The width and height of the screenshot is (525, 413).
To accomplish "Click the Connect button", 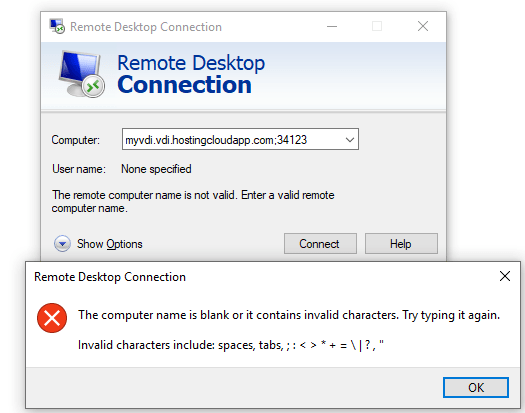I will (320, 244).
